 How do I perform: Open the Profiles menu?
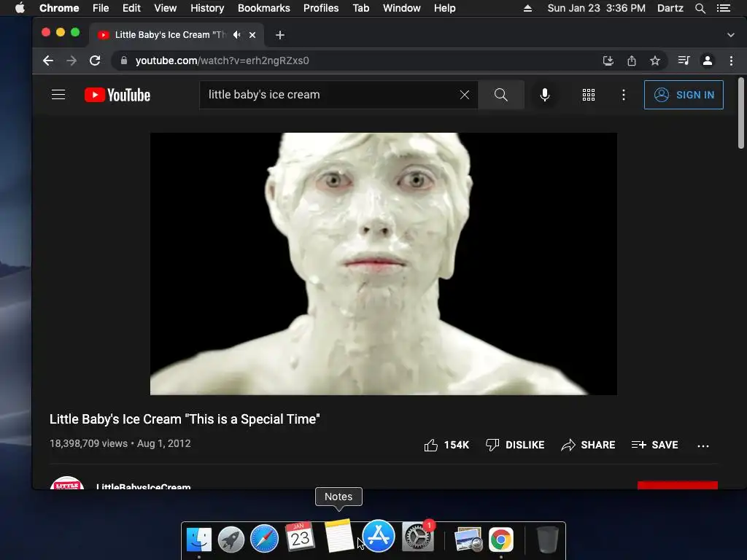[x=321, y=8]
